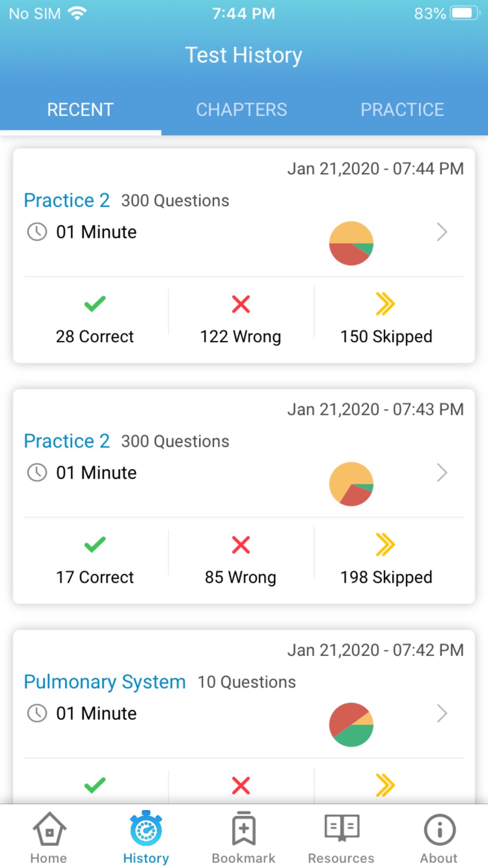Tap the red X above 122 Wrong
488x868 pixels.
(241, 304)
